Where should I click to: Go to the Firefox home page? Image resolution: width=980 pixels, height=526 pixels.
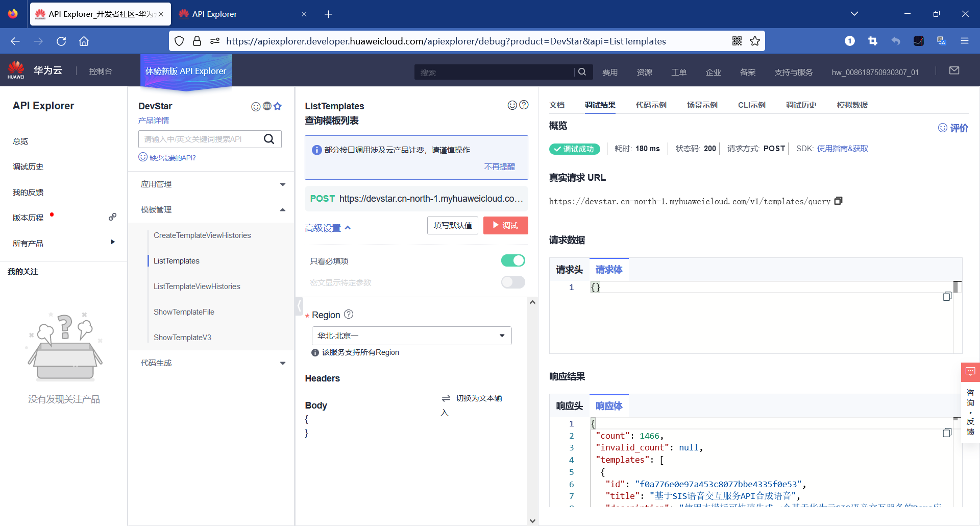pyautogui.click(x=84, y=41)
